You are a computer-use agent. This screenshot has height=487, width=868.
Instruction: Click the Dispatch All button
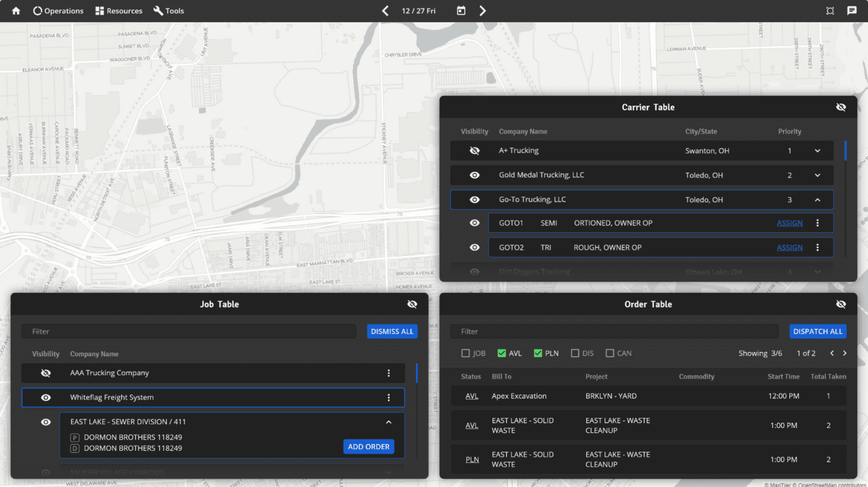pos(818,332)
